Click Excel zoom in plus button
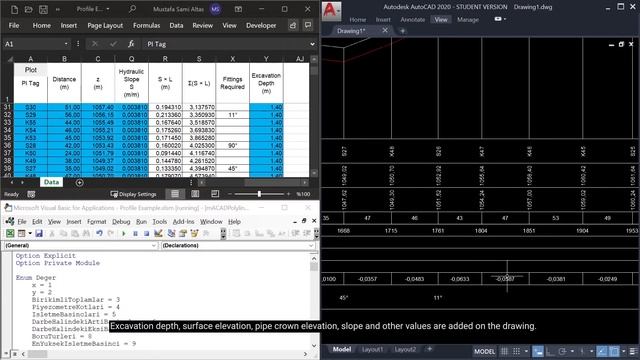The height and width of the screenshot is (360, 640). click(x=289, y=194)
